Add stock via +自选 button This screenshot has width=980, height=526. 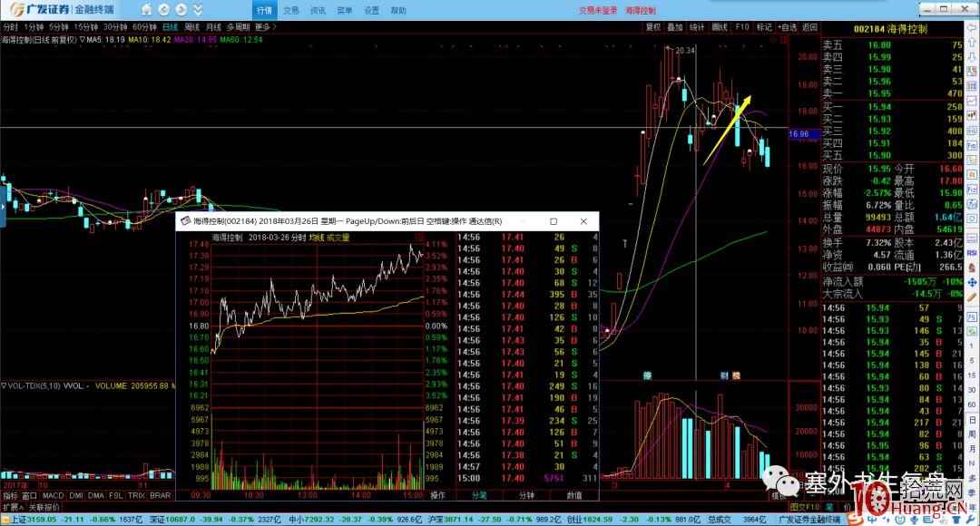tap(788, 27)
